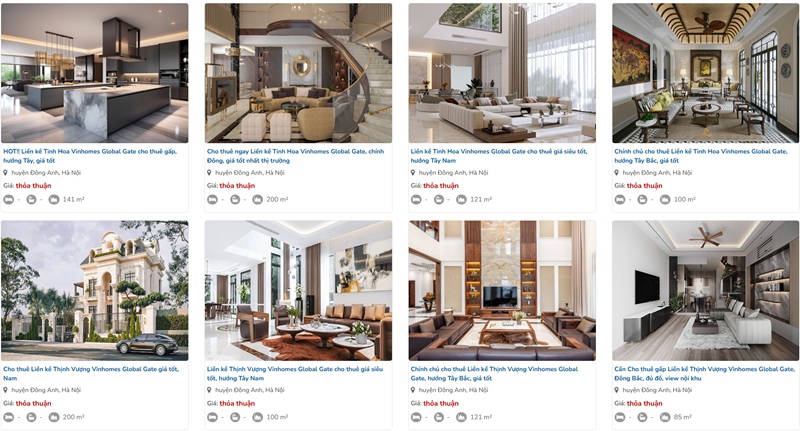Open 'Cho thuê Liền kề Thịnh Vượng' Nam listing
800x431 pixels.
(x=91, y=373)
